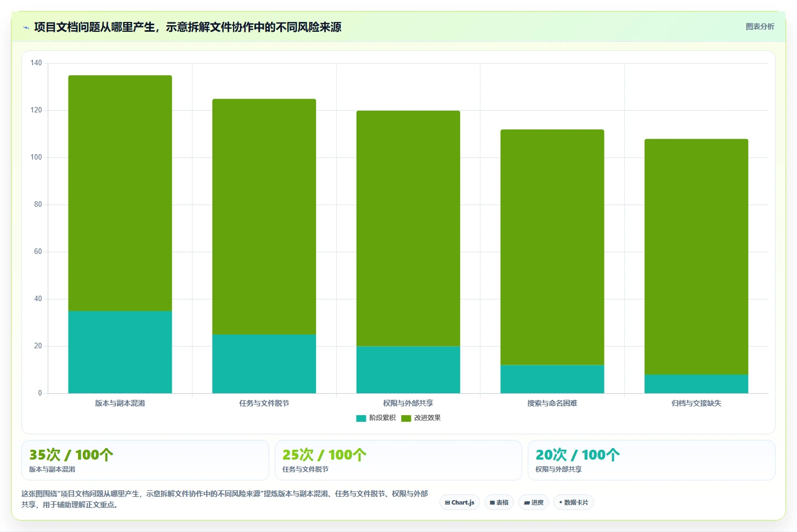Click the x-axis label 搜索与命名困难
Viewport: 797px width, 532px height.
coord(552,403)
